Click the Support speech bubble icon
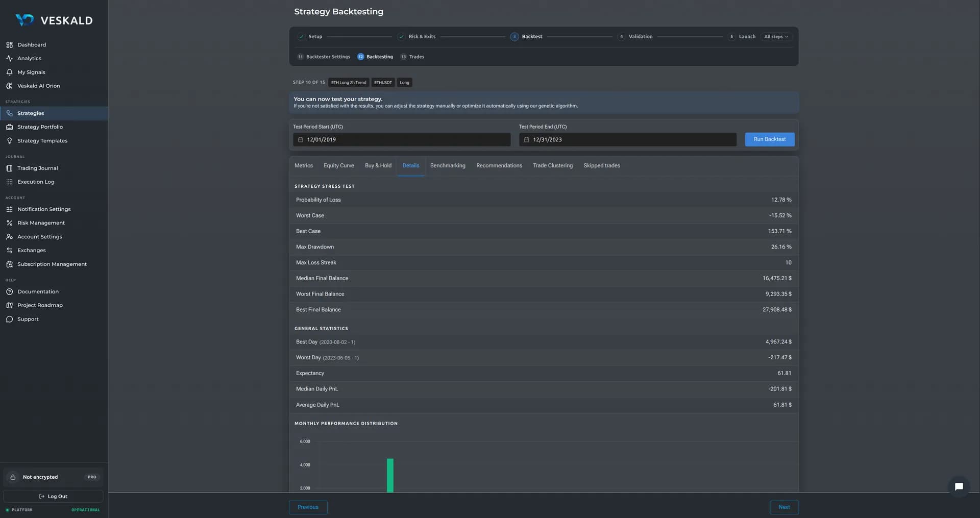The width and height of the screenshot is (980, 518). click(x=9, y=319)
